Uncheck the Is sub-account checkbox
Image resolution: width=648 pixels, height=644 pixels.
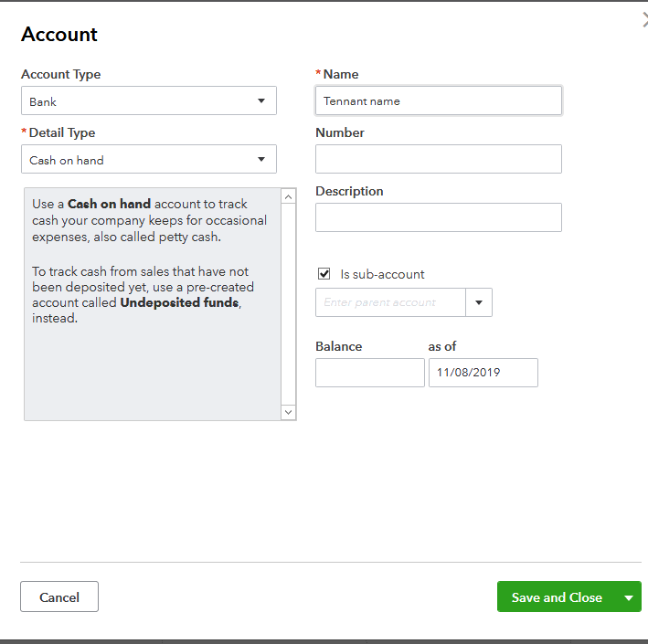tap(324, 274)
